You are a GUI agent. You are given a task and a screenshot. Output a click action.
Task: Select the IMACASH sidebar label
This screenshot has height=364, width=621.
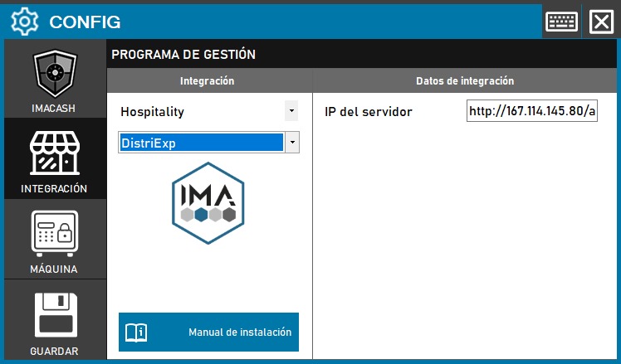(55, 109)
